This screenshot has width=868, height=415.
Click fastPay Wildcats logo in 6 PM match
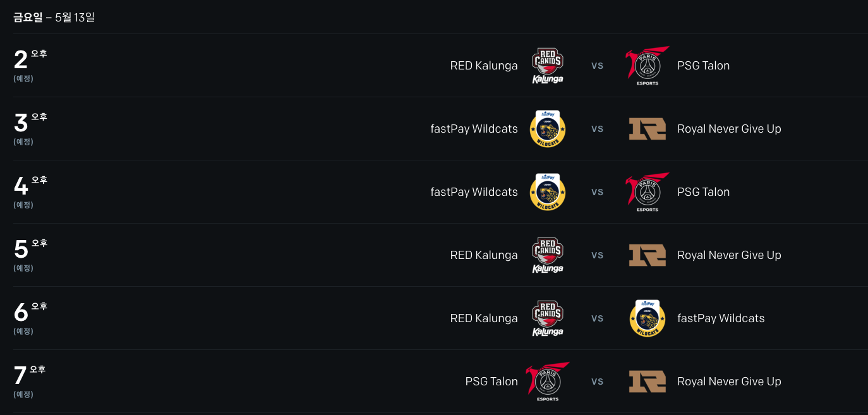pyautogui.click(x=648, y=318)
